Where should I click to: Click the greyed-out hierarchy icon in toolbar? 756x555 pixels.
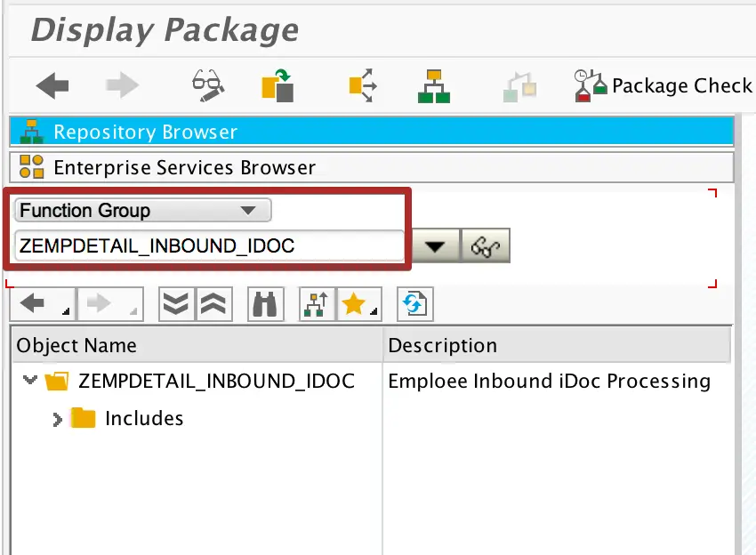coord(519,87)
